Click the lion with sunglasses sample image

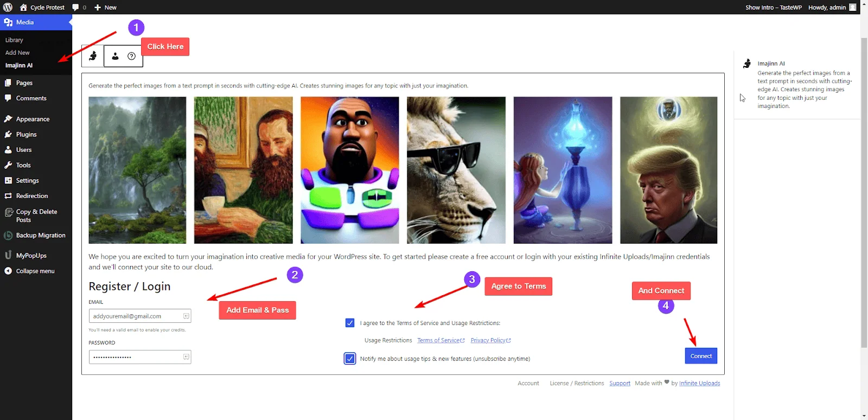[456, 170]
